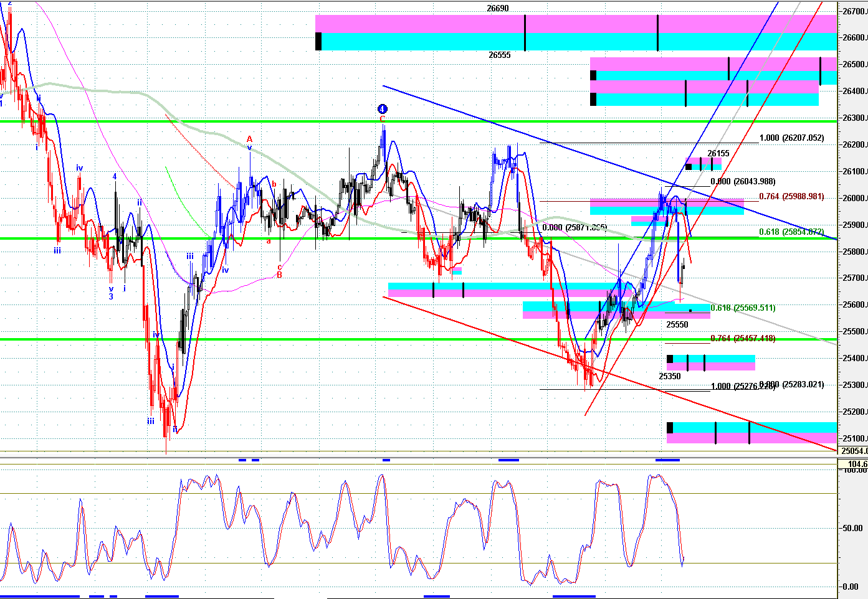Select the red C label under circled 4
The width and height of the screenshot is (868, 599).
pos(383,118)
